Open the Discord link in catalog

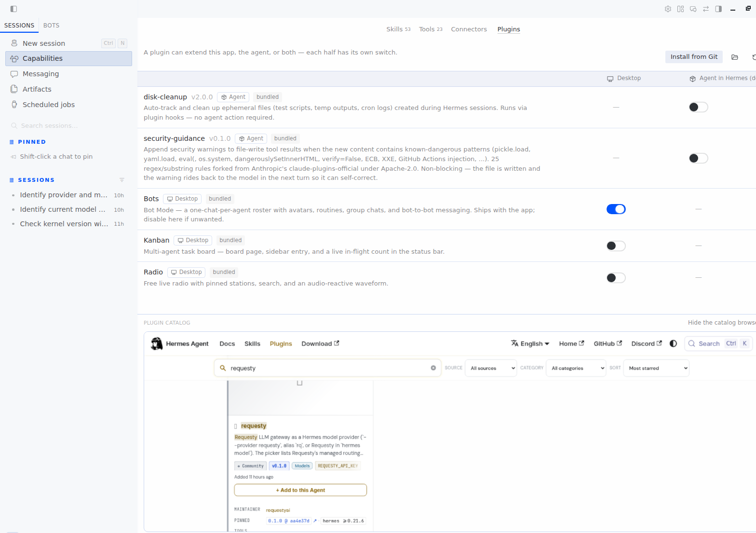point(647,343)
